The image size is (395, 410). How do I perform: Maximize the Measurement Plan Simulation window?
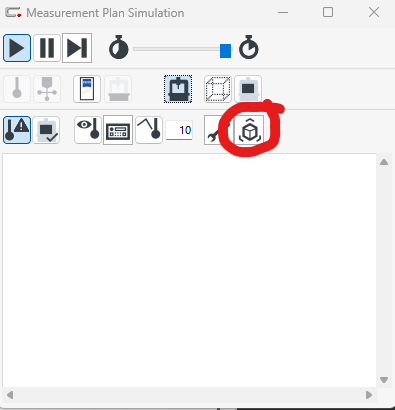[x=328, y=13]
